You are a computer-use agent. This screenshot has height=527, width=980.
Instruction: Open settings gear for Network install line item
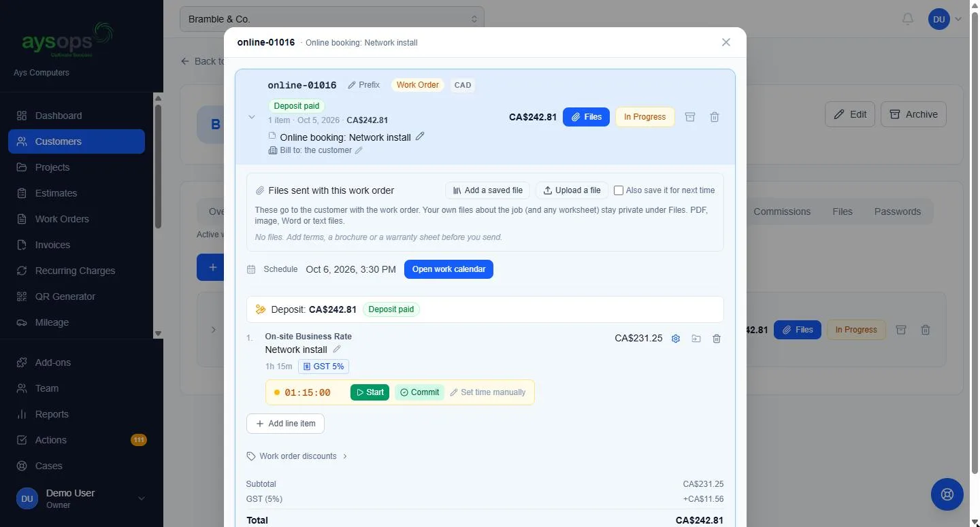(676, 339)
